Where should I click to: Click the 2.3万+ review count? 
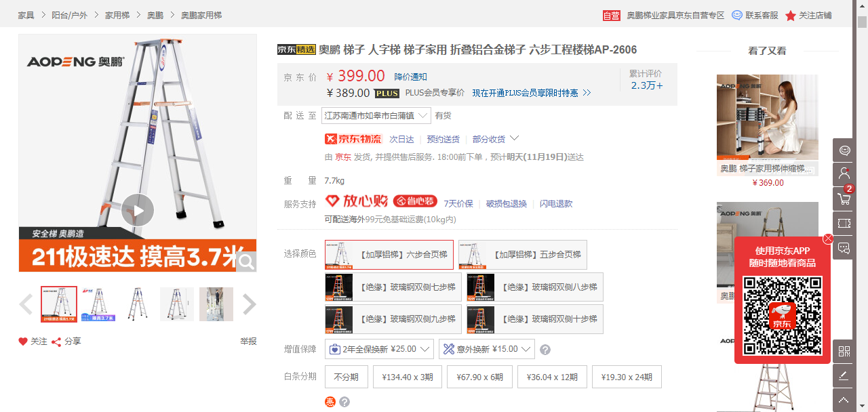[647, 85]
